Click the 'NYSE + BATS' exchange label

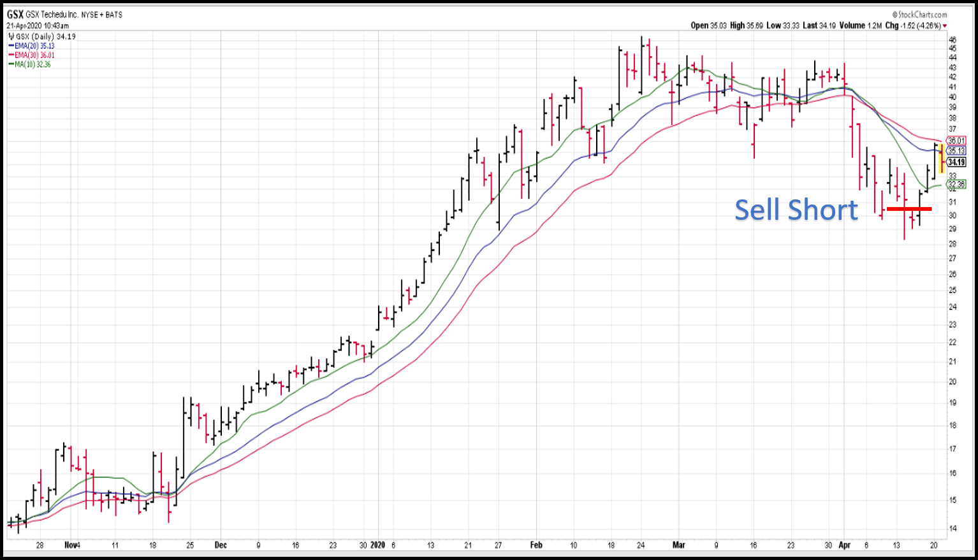coord(101,15)
